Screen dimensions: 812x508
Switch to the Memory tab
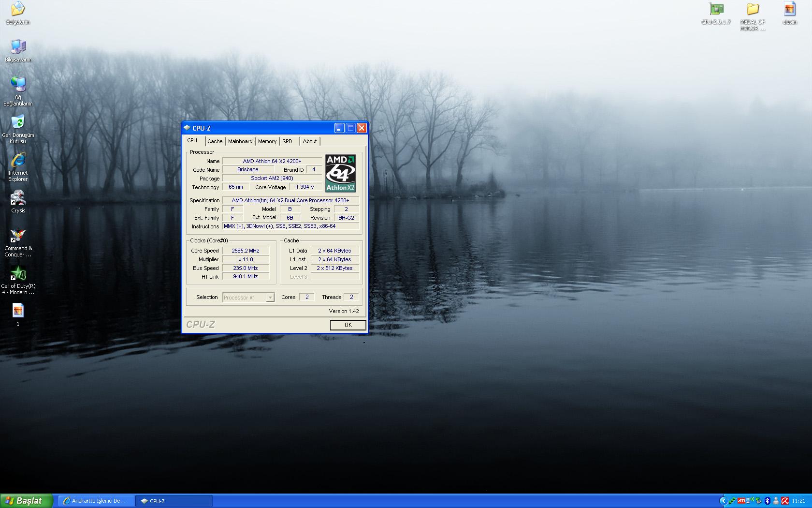(267, 141)
